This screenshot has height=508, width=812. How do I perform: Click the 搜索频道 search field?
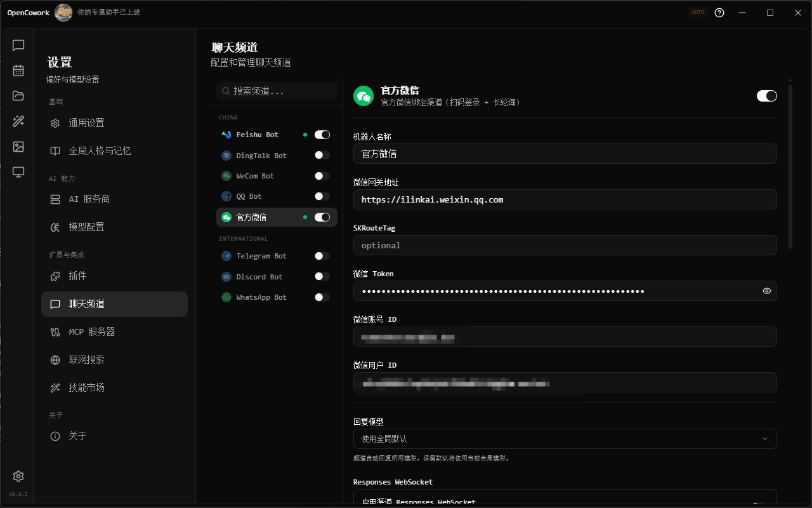[276, 90]
